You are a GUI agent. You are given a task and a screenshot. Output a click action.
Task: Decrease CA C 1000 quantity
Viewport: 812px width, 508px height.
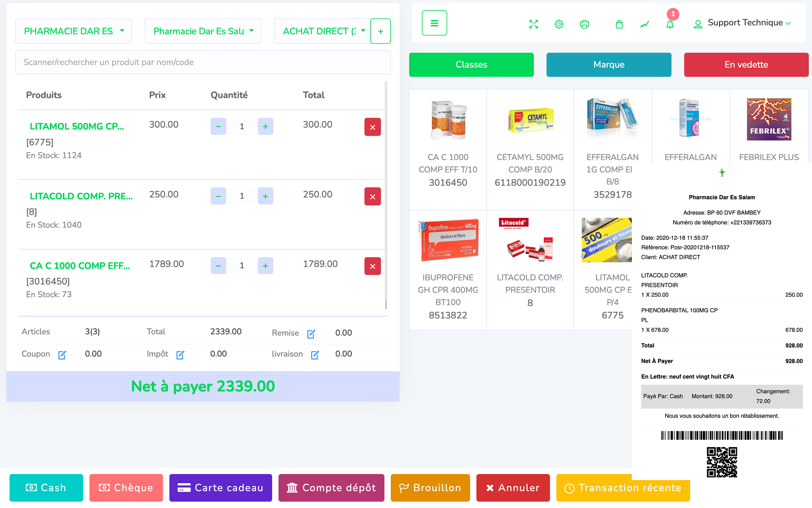[x=218, y=265]
